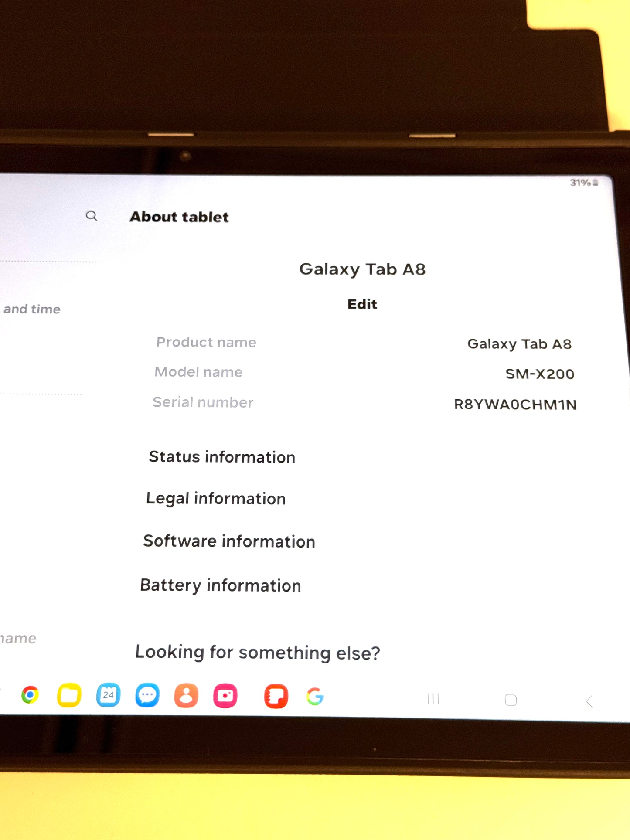Image resolution: width=630 pixels, height=840 pixels.
Task: Open Status information
Action: [222, 457]
